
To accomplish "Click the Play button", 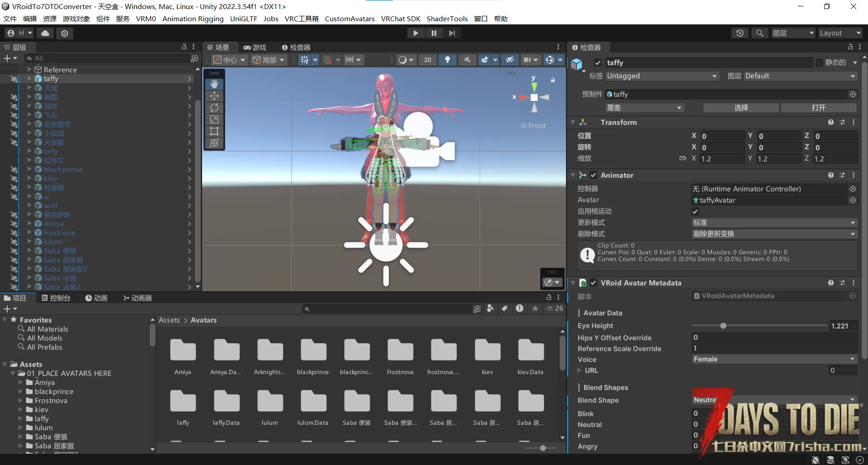I will click(x=415, y=33).
